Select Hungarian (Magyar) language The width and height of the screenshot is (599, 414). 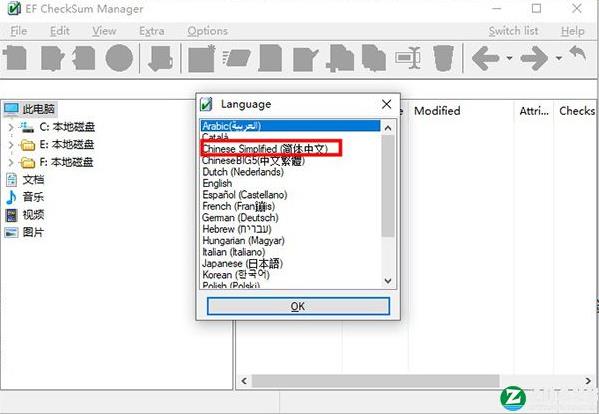291,241
